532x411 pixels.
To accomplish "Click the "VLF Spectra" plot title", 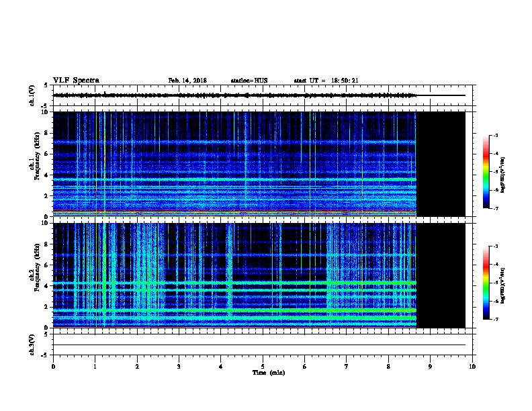I will pos(76,81).
